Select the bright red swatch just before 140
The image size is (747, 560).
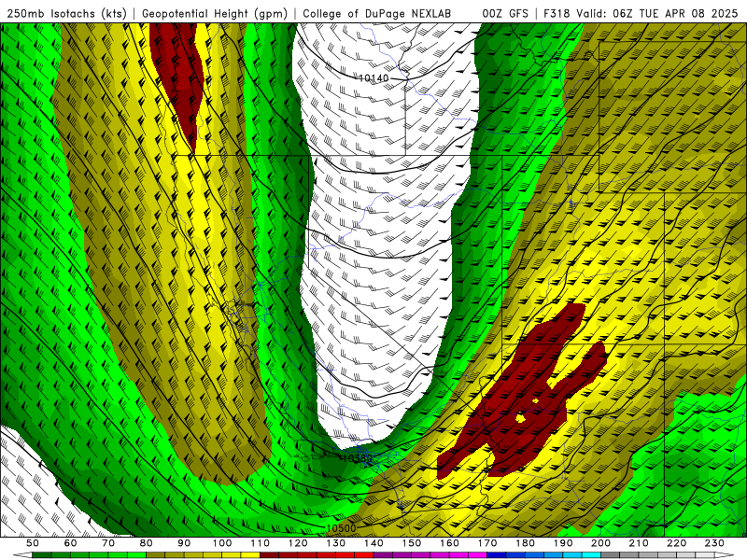click(x=364, y=555)
